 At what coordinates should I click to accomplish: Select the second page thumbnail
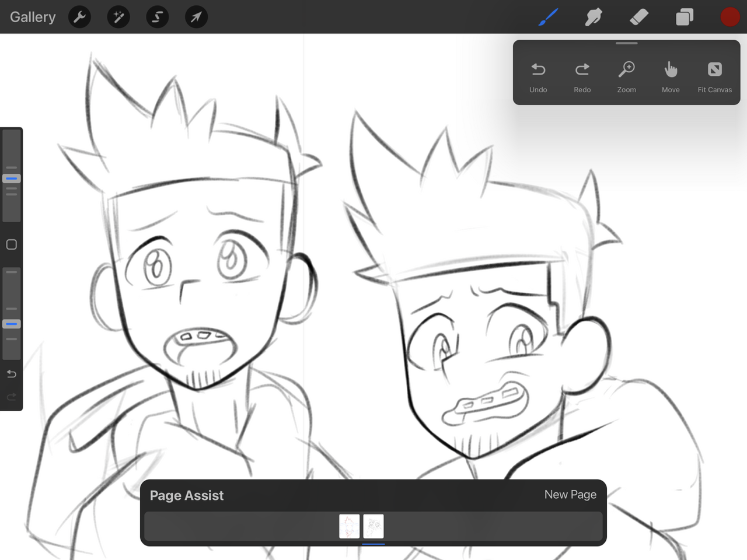[373, 526]
